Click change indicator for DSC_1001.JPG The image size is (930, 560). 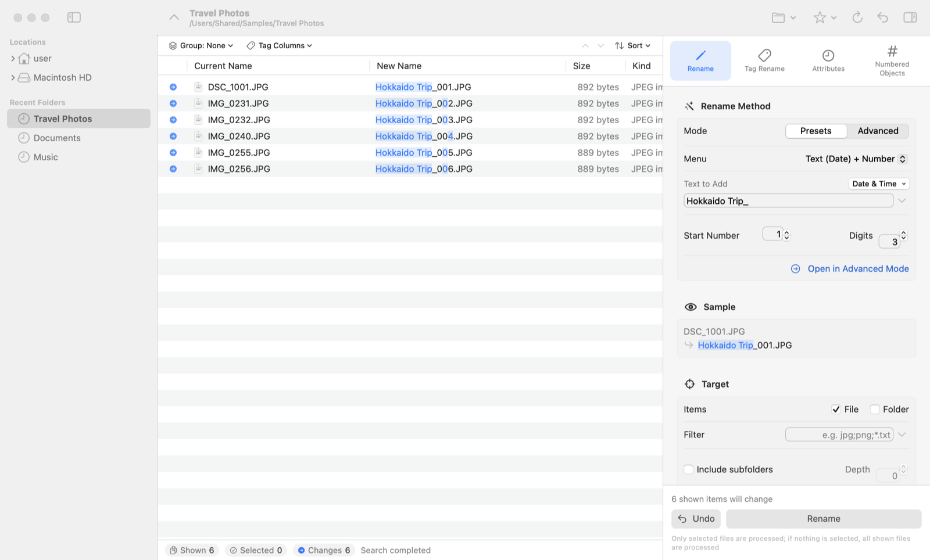(173, 87)
